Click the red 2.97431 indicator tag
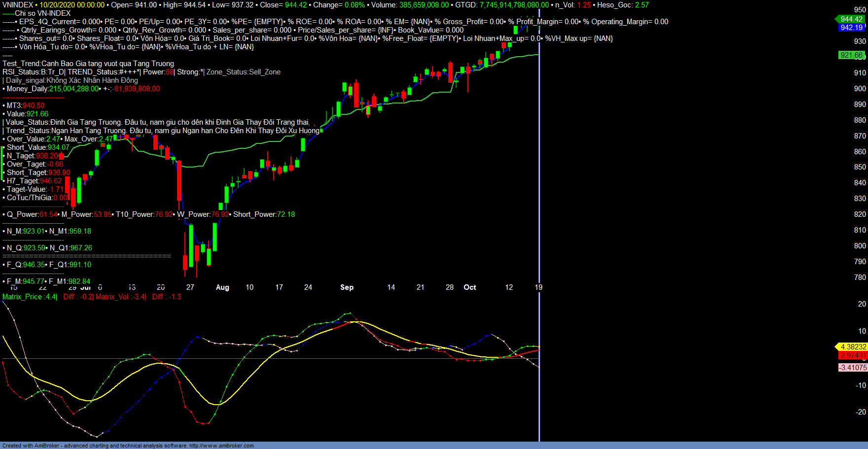 pos(853,355)
